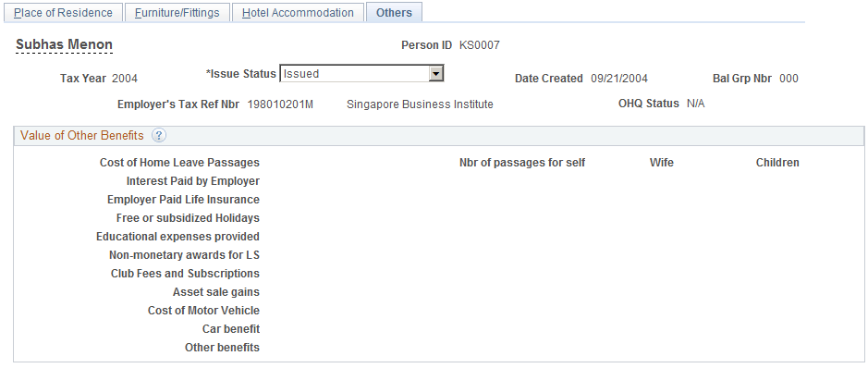This screenshot has height=368, width=868.
Task: Open help for Value of Other Benefits
Action: (159, 136)
